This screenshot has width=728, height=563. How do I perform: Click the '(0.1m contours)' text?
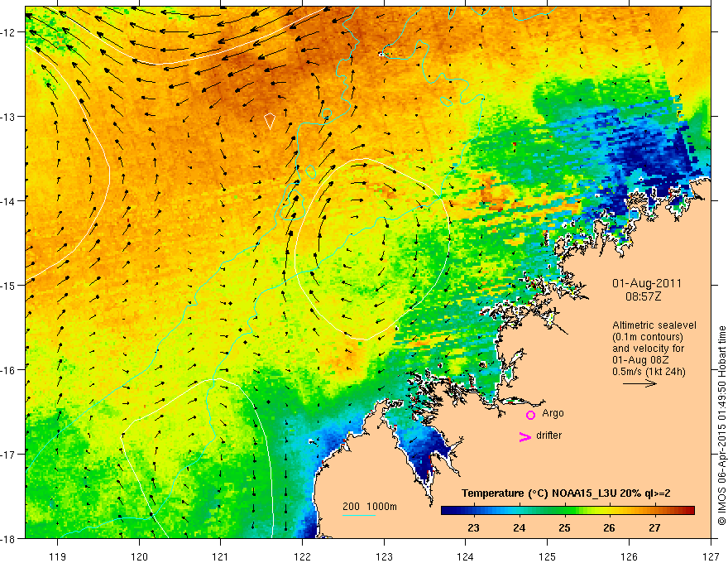pos(648,337)
